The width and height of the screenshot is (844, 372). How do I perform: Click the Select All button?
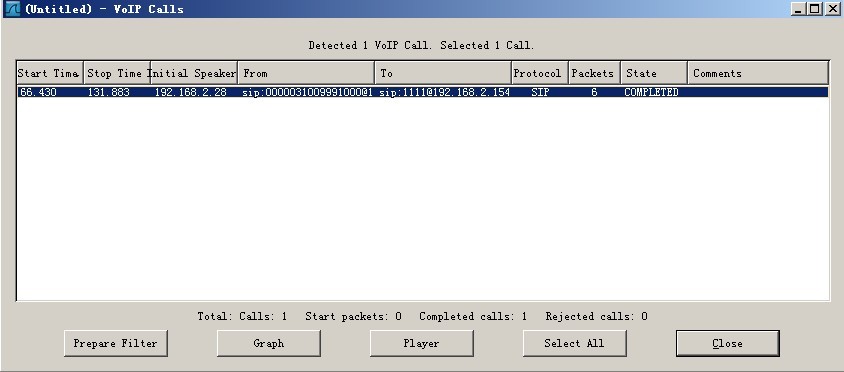[x=574, y=343]
